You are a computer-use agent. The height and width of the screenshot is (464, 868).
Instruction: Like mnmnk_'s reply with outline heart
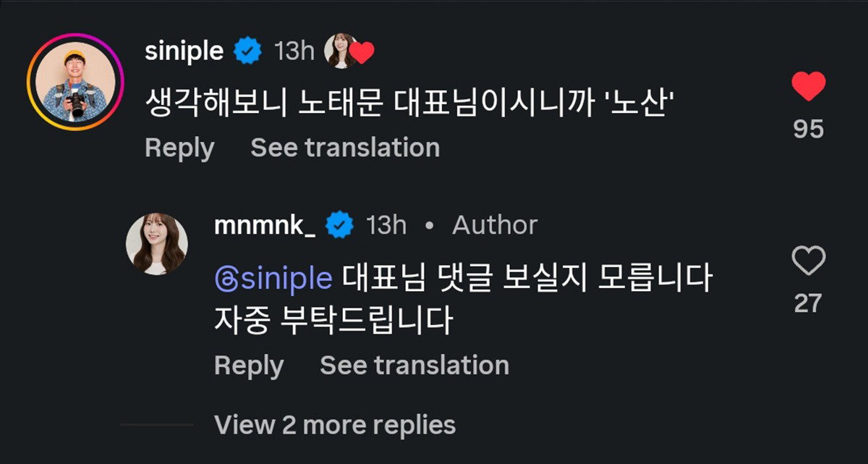[808, 261]
